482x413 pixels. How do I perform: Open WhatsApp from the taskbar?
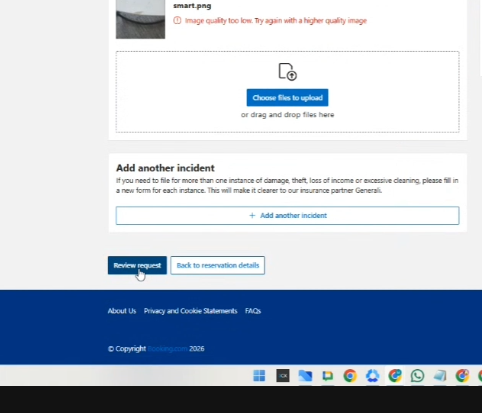(x=417, y=376)
